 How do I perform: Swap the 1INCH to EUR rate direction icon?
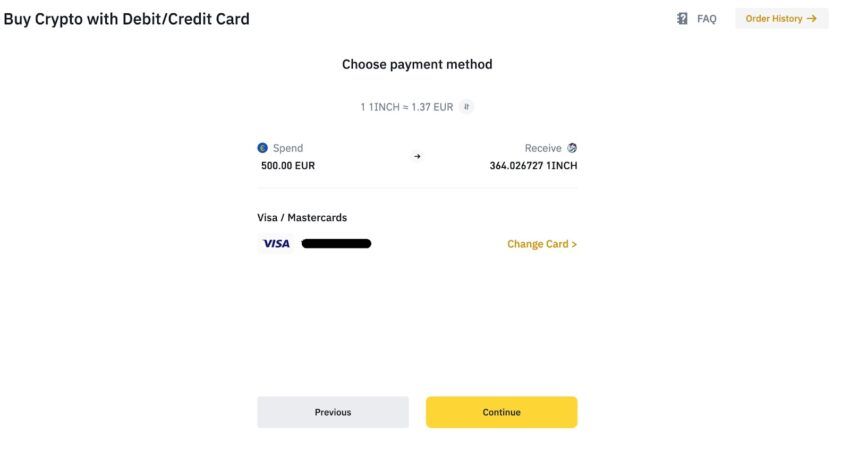tap(466, 107)
